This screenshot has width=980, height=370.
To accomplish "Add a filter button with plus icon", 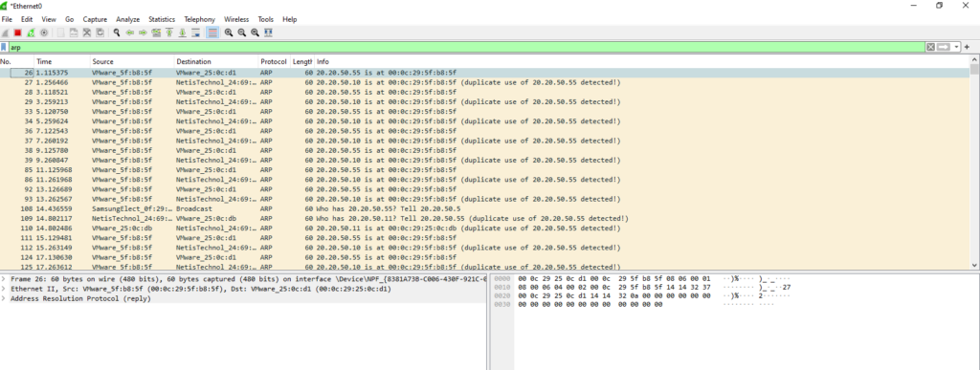I will [968, 47].
